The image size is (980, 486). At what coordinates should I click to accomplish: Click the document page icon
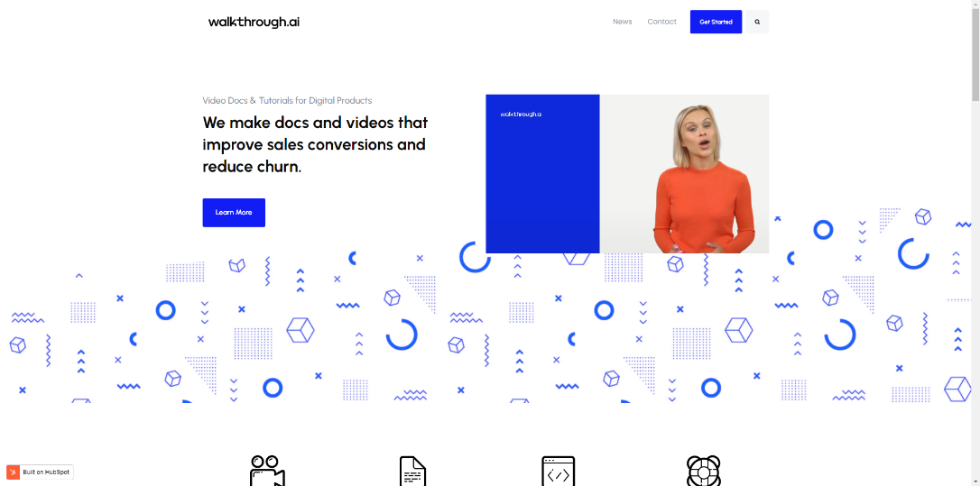[412, 471]
